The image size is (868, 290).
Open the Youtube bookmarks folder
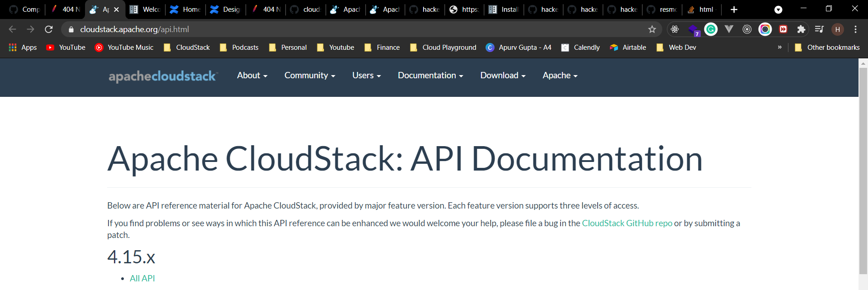pos(335,48)
